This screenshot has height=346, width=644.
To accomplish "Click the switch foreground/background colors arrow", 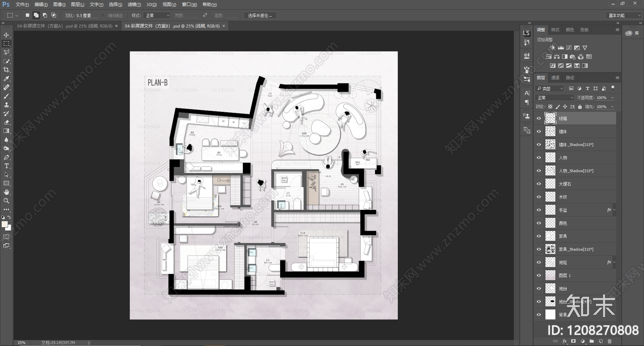I will click(x=9, y=217).
